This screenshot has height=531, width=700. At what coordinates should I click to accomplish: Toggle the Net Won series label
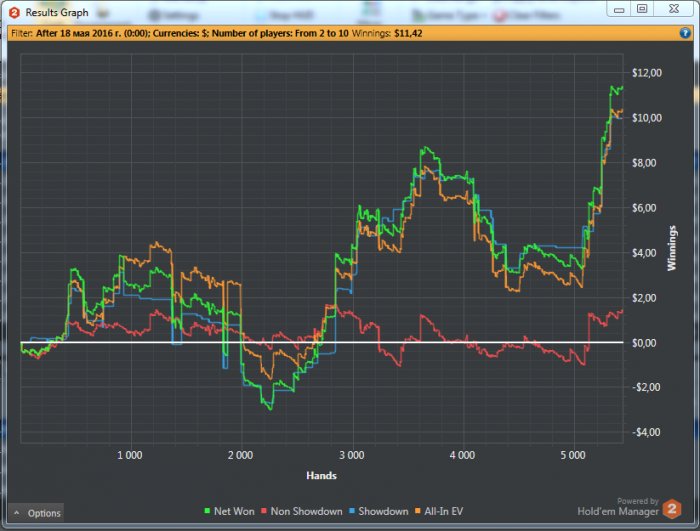click(x=233, y=512)
